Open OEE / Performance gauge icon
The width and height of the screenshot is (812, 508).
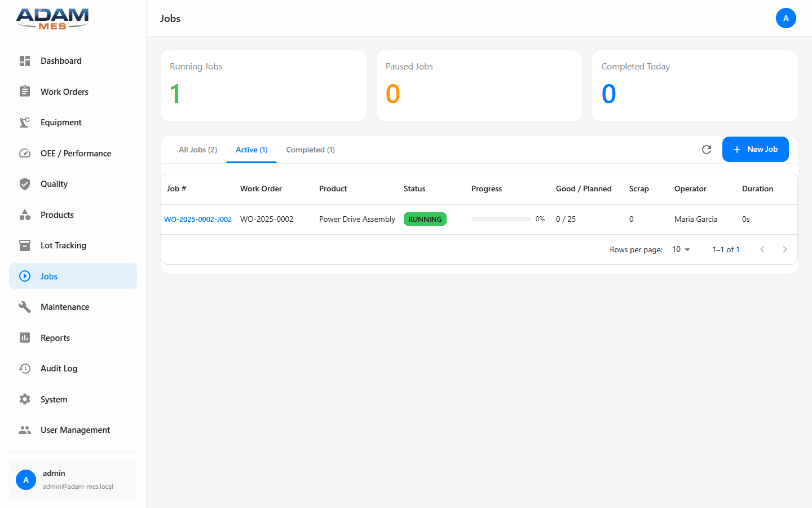(25, 153)
